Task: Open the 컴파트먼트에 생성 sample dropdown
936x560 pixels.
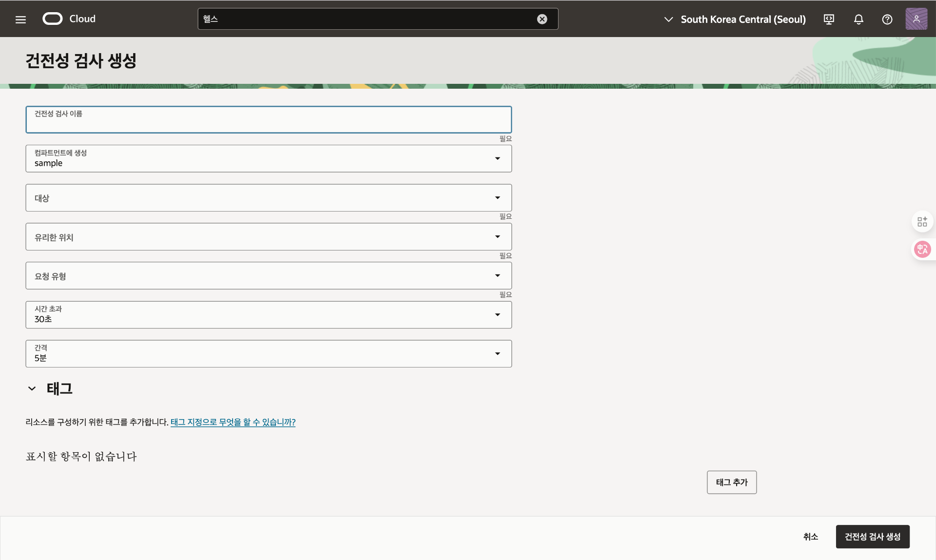Action: click(268, 158)
